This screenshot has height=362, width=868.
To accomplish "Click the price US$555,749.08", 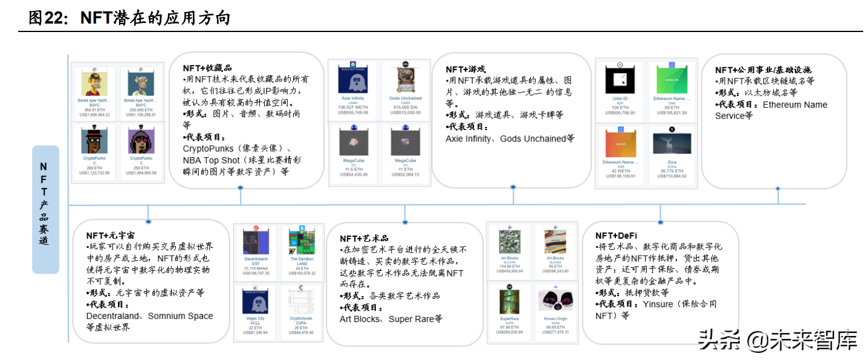I will point(354,112).
